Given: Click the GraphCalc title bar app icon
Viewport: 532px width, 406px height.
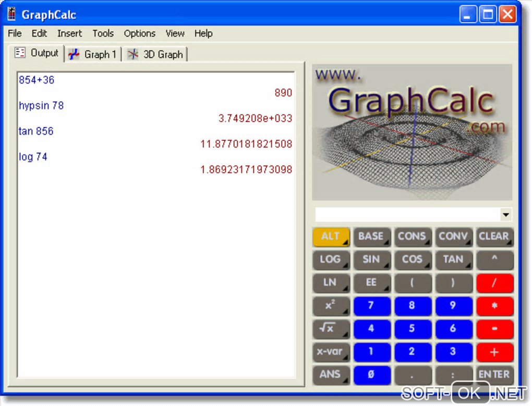Looking at the screenshot, I should click(x=11, y=14).
